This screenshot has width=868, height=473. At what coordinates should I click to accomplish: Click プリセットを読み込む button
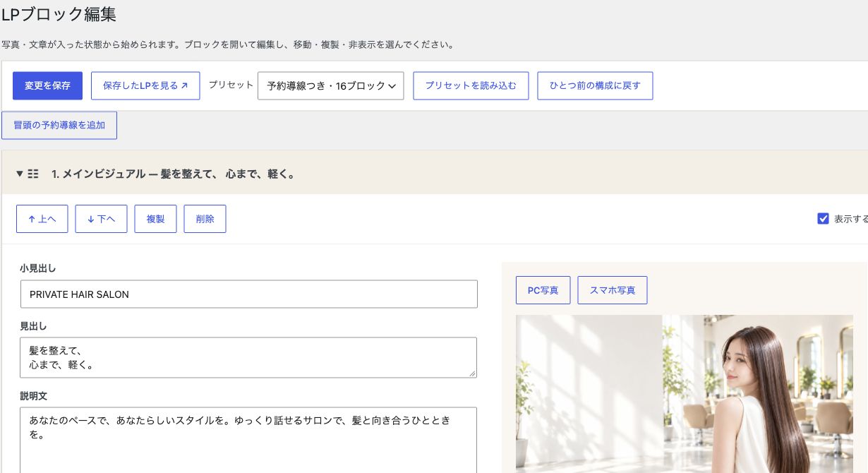[x=471, y=85]
